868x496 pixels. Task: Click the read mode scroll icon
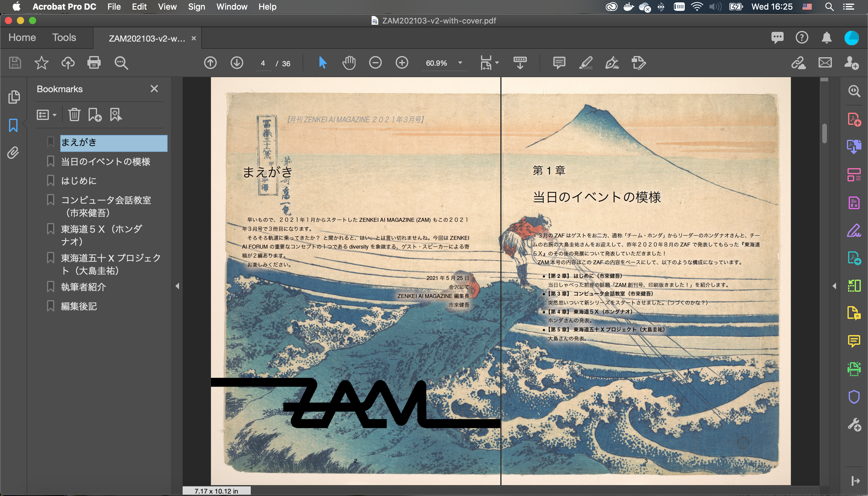[x=520, y=63]
